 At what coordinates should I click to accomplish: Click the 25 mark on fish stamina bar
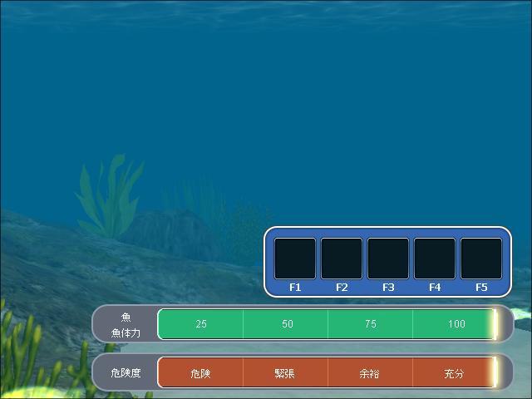point(201,324)
